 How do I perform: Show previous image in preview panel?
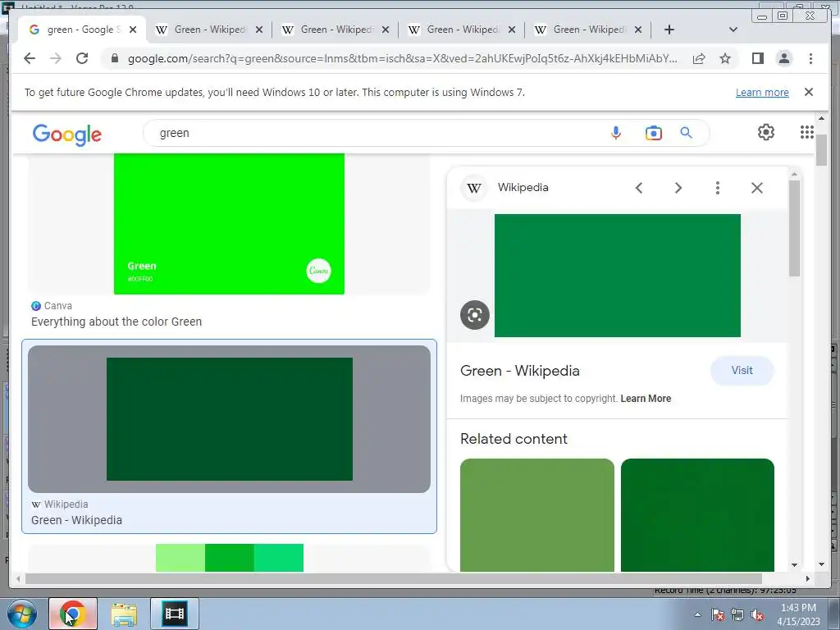[x=638, y=188]
